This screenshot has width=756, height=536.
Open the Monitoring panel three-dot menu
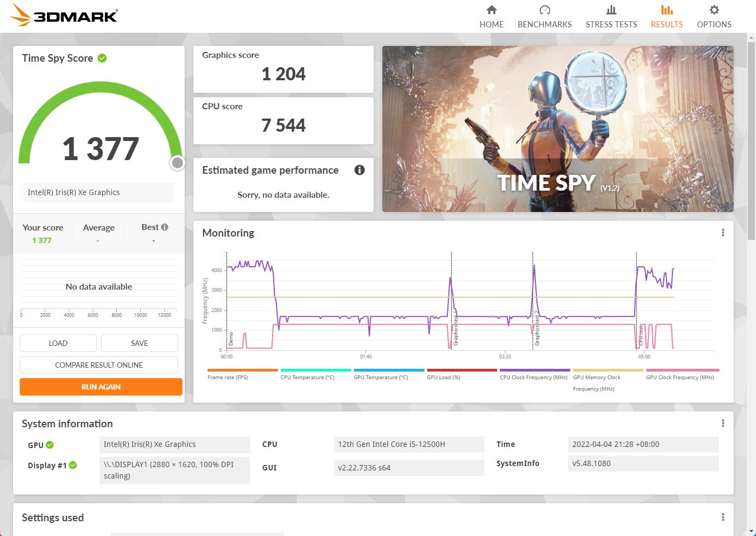tap(723, 233)
